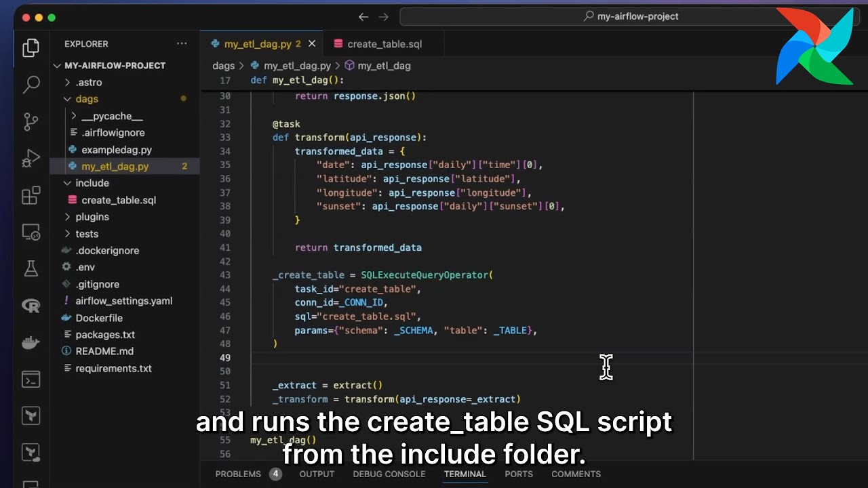
Task: Open the R extension view
Action: click(31, 306)
